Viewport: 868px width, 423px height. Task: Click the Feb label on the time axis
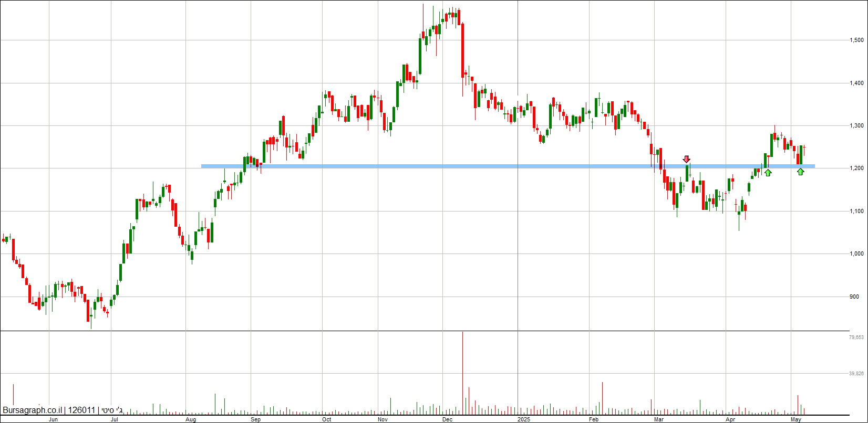[594, 420]
